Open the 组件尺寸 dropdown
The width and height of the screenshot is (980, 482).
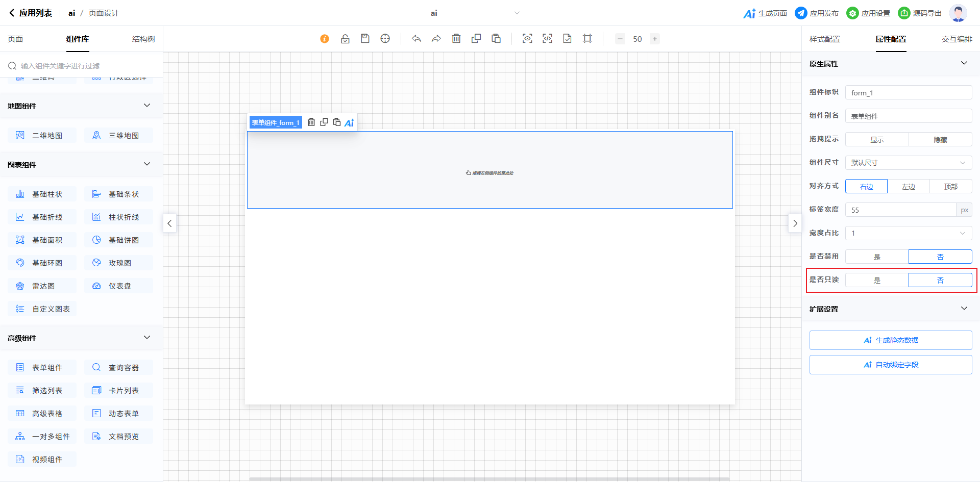tap(909, 163)
